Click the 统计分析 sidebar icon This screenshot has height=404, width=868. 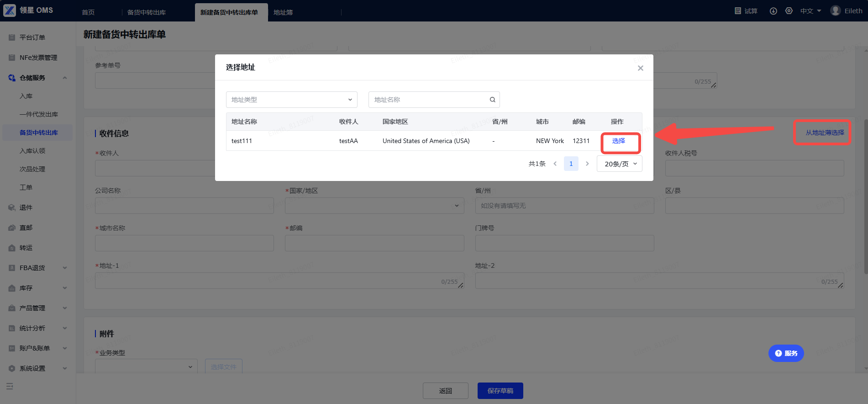coord(12,328)
